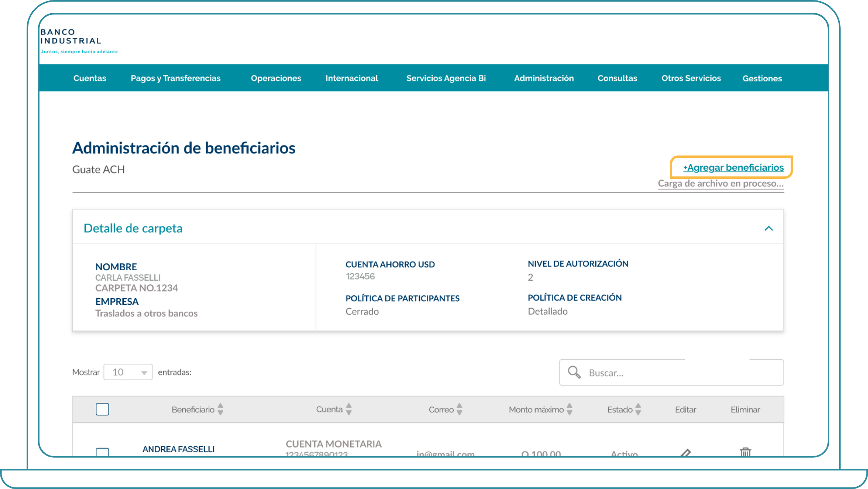
Task: Click the Banco Industrial logo
Action: tap(79, 41)
